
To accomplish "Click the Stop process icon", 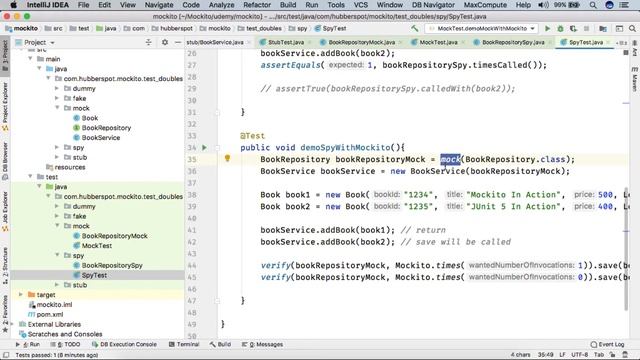I will (587, 29).
